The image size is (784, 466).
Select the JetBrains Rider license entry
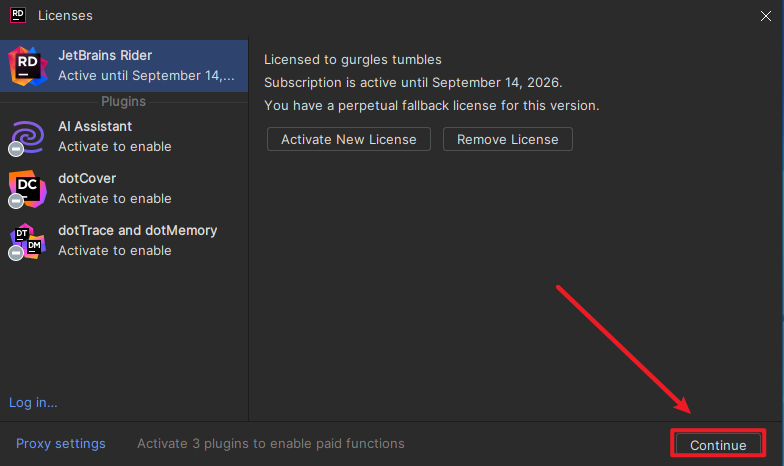(124, 66)
